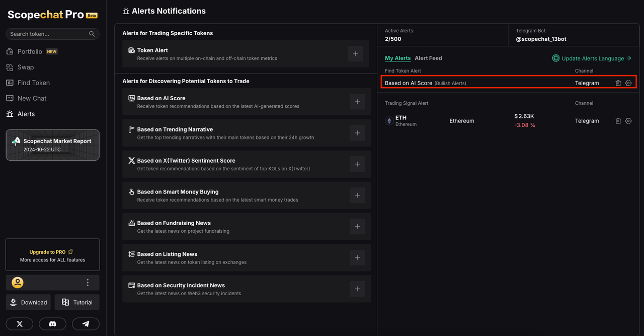Screen dimensions: 644x336
Task: Add Based on Smart Money Buying alert
Action: point(357,195)
